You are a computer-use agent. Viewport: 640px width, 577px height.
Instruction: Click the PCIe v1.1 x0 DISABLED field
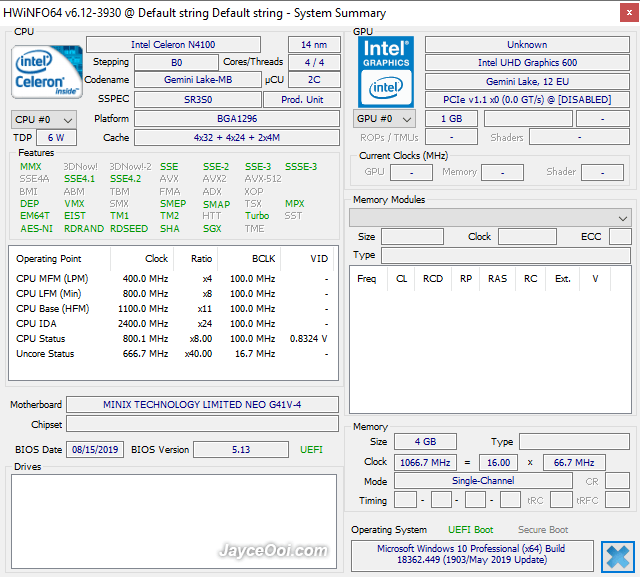527,99
